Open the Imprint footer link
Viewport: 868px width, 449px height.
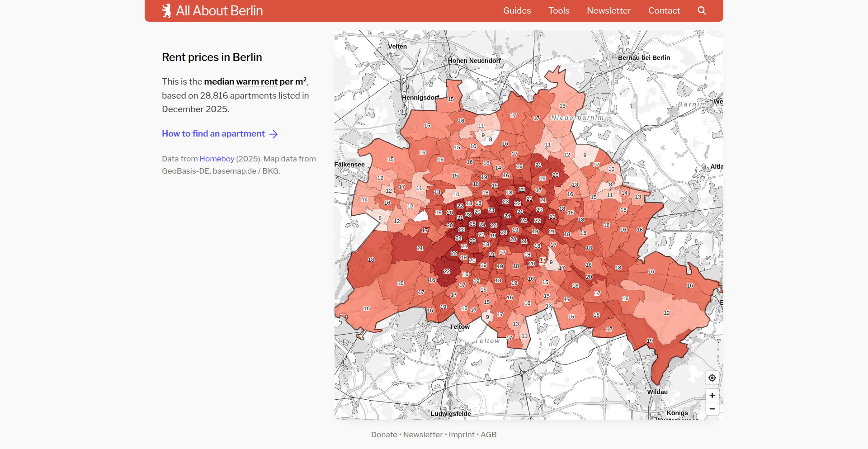click(x=461, y=435)
